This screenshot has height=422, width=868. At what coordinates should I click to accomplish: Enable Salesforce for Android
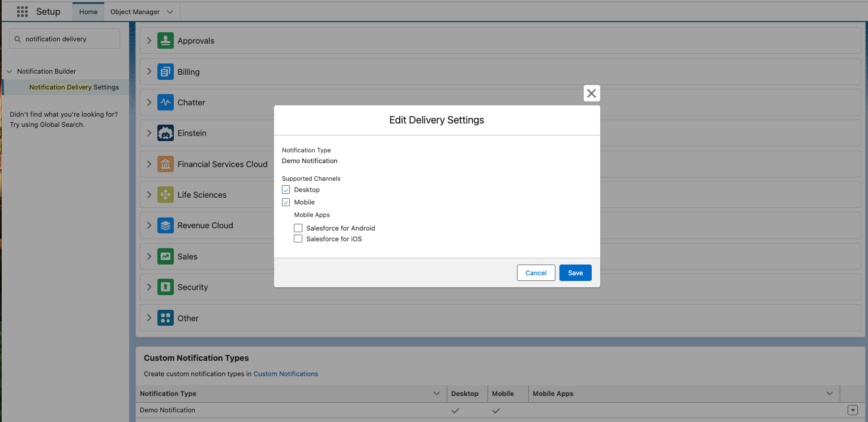[298, 228]
